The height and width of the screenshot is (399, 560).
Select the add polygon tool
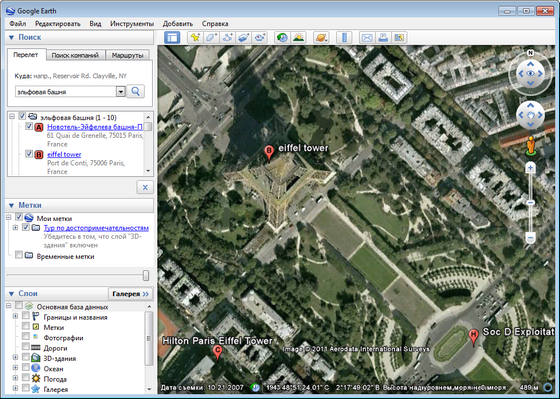[x=211, y=38]
